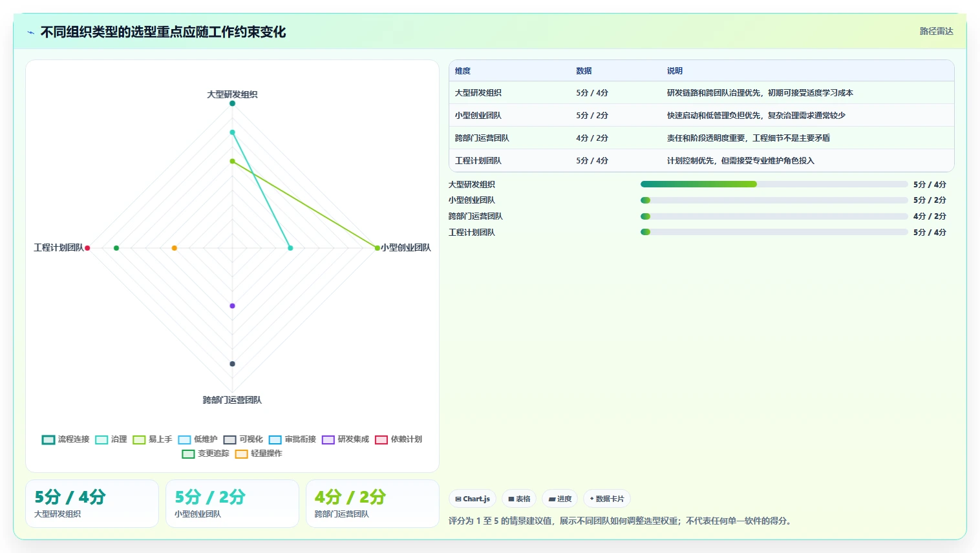Hide the 可视化 legend series
The image size is (980, 553).
pyautogui.click(x=243, y=439)
